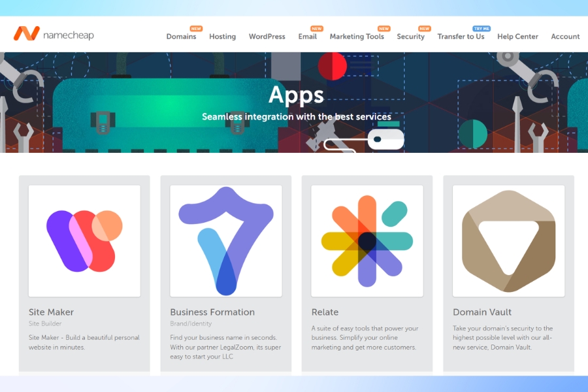
Task: Click the Domain Vault description text
Action: 503,338
